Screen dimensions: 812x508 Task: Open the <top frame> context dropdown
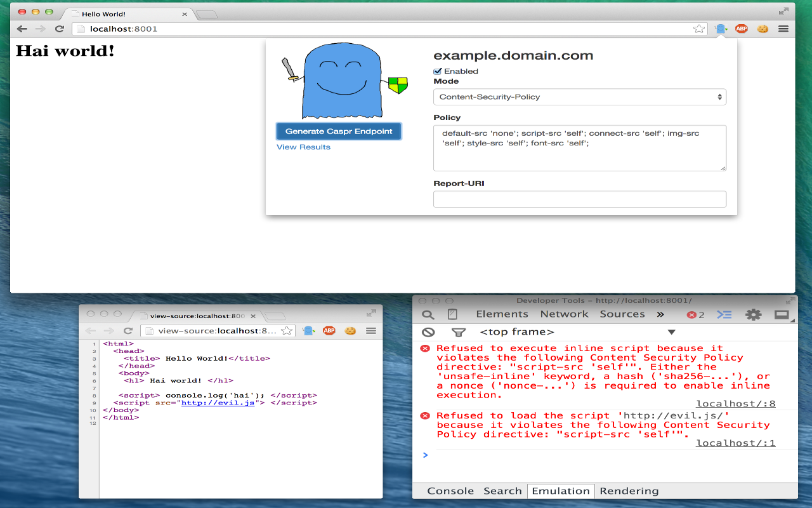tap(578, 332)
